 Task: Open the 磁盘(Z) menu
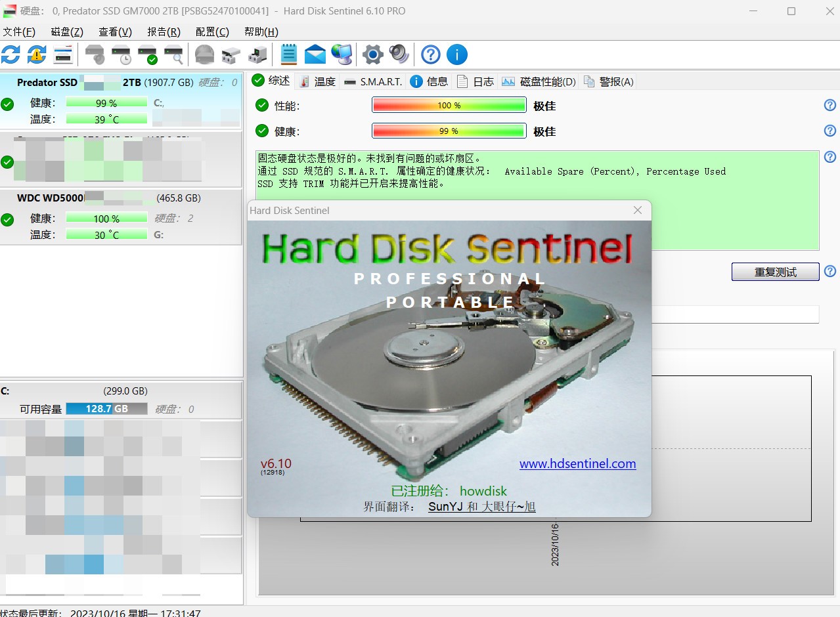[x=67, y=32]
